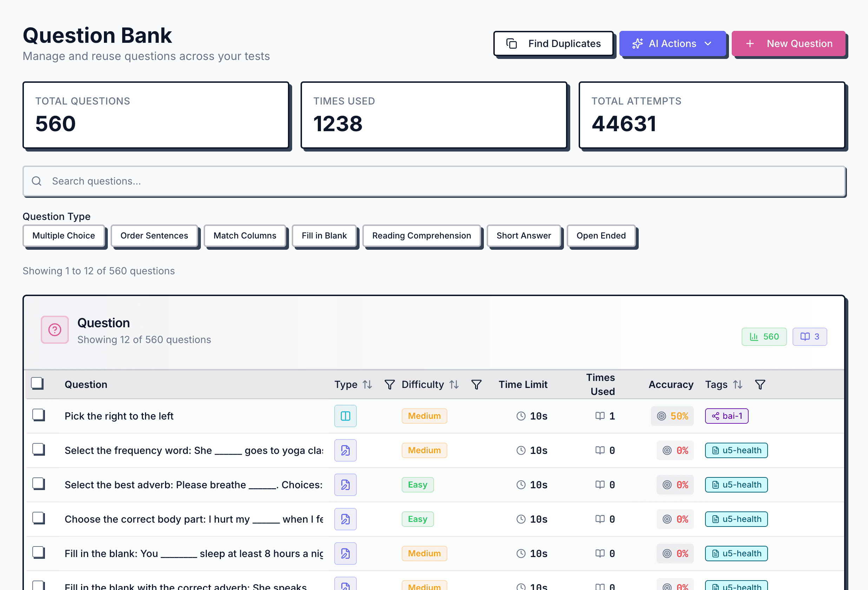The height and width of the screenshot is (590, 868).
Task: Open the Difficulty filter funnel icon
Action: pyautogui.click(x=476, y=384)
